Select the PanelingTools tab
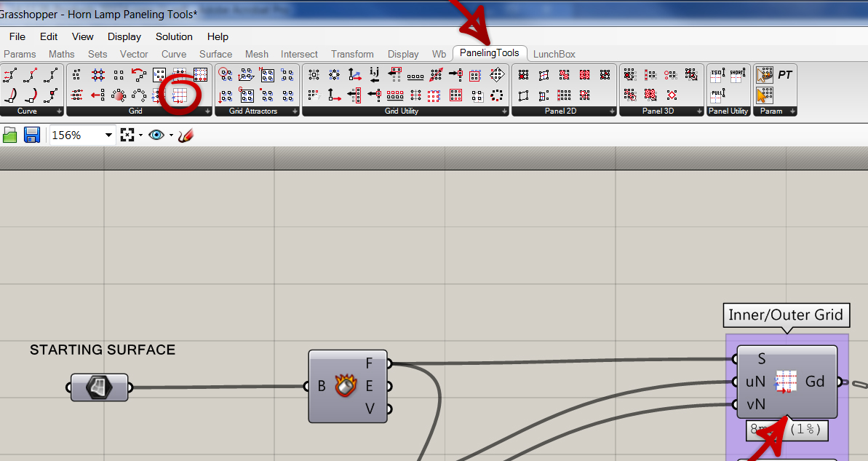 click(490, 52)
